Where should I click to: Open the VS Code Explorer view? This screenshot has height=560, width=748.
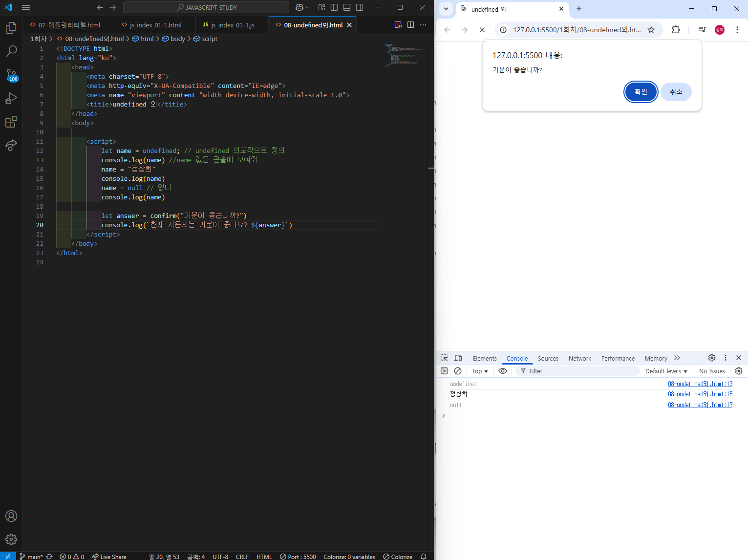point(11,28)
